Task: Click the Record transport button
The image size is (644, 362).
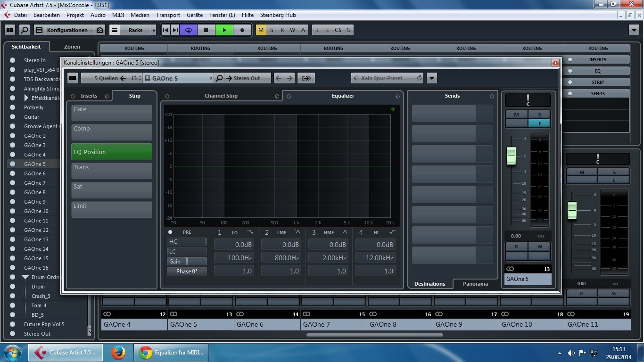Action: click(x=242, y=30)
